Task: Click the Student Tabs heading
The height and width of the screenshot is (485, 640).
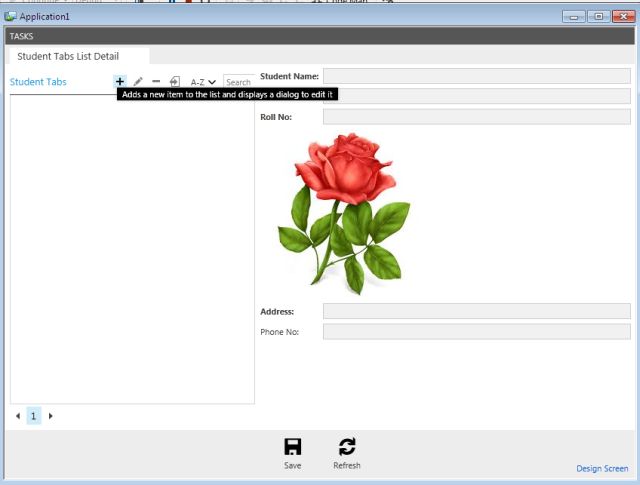Action: coord(38,82)
